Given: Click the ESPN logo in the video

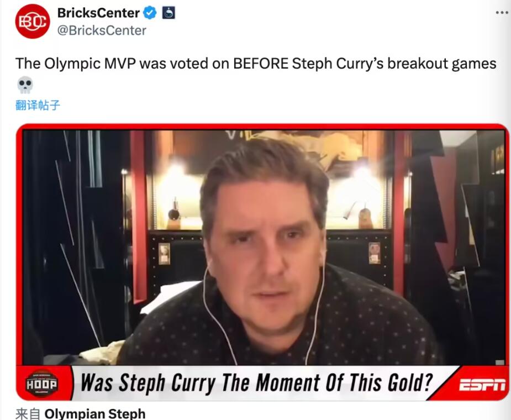Looking at the screenshot, I should [x=482, y=385].
